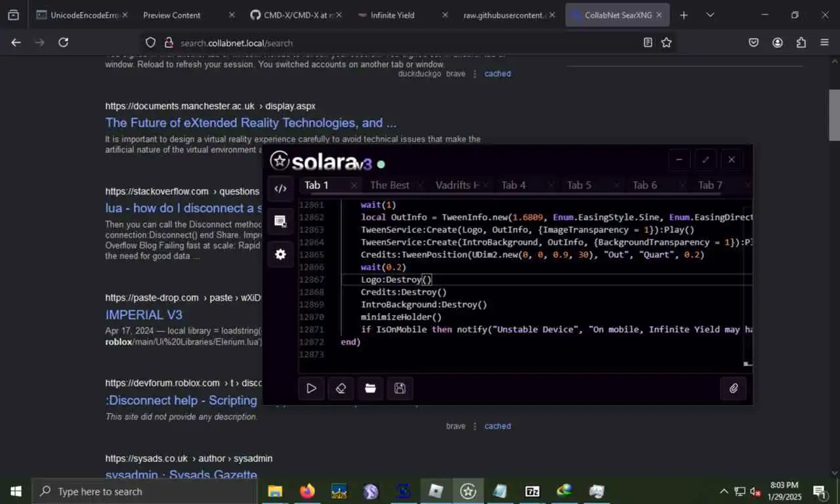Viewport: 840px width, 504px height.
Task: Open the script hub panel in Solara sidebar
Action: pyautogui.click(x=280, y=221)
